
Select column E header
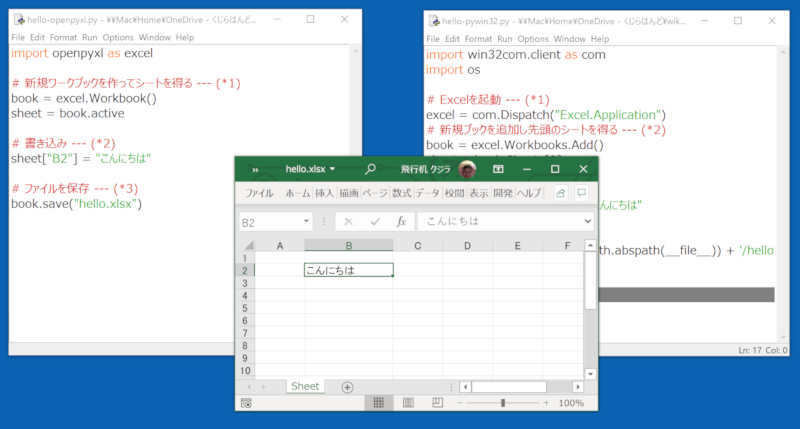point(517,246)
